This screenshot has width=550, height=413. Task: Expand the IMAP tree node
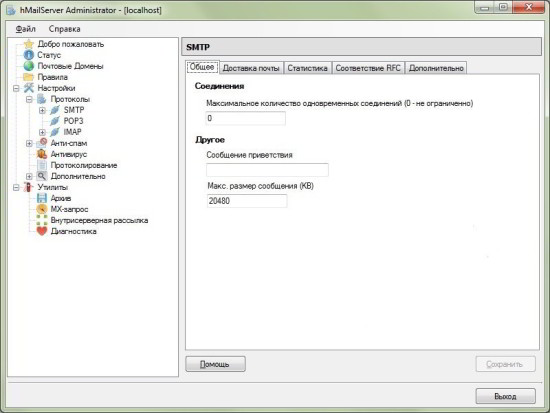point(42,132)
